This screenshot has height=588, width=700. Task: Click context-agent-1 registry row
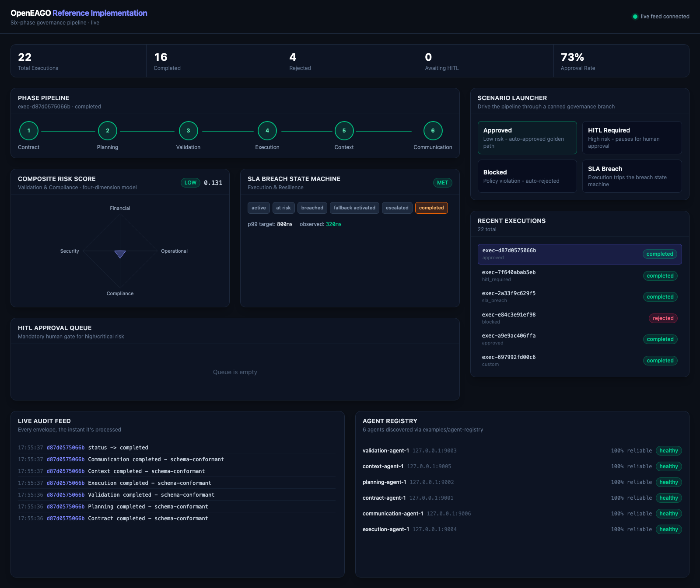coord(522,466)
